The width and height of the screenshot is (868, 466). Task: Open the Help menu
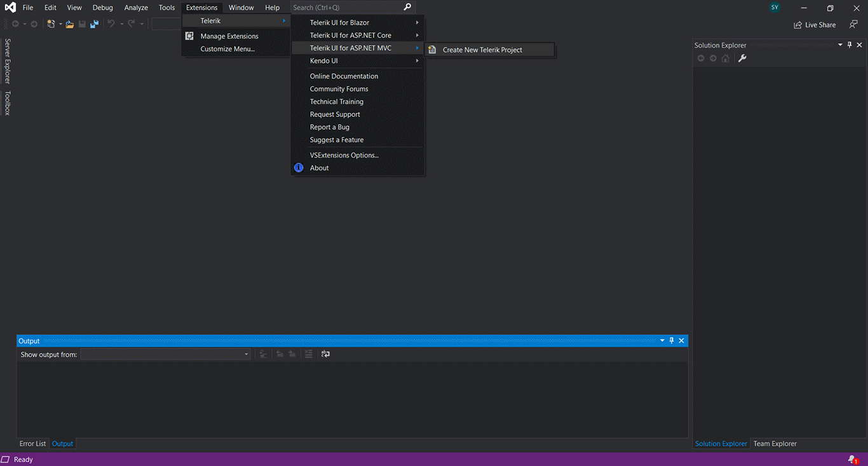pos(272,8)
